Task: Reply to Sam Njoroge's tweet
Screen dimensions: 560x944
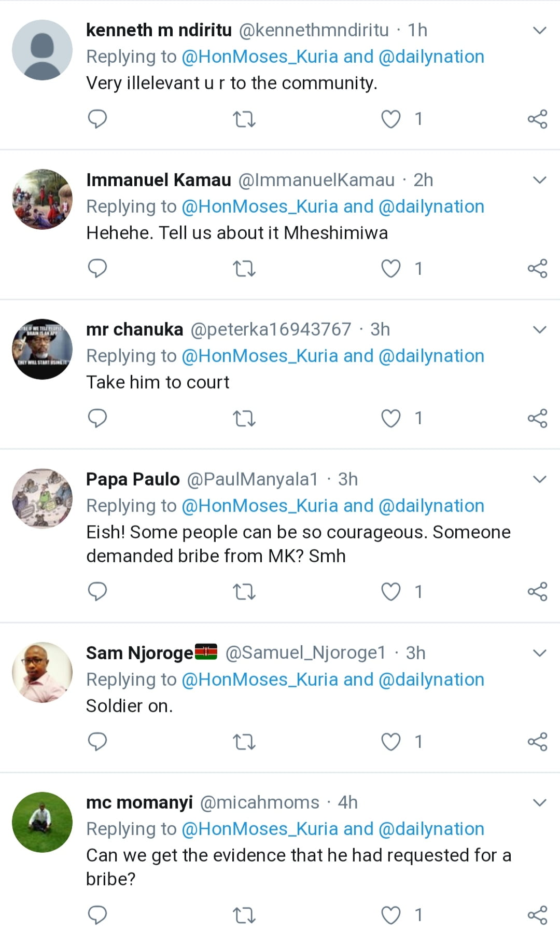Action: click(97, 742)
